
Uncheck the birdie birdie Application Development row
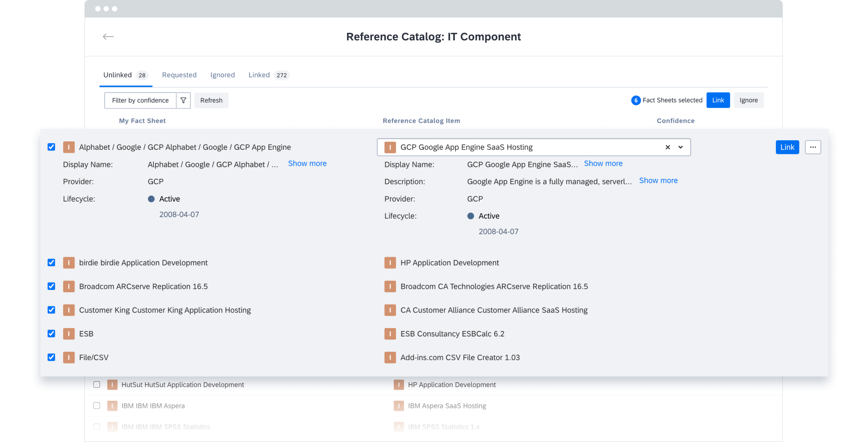pos(51,263)
